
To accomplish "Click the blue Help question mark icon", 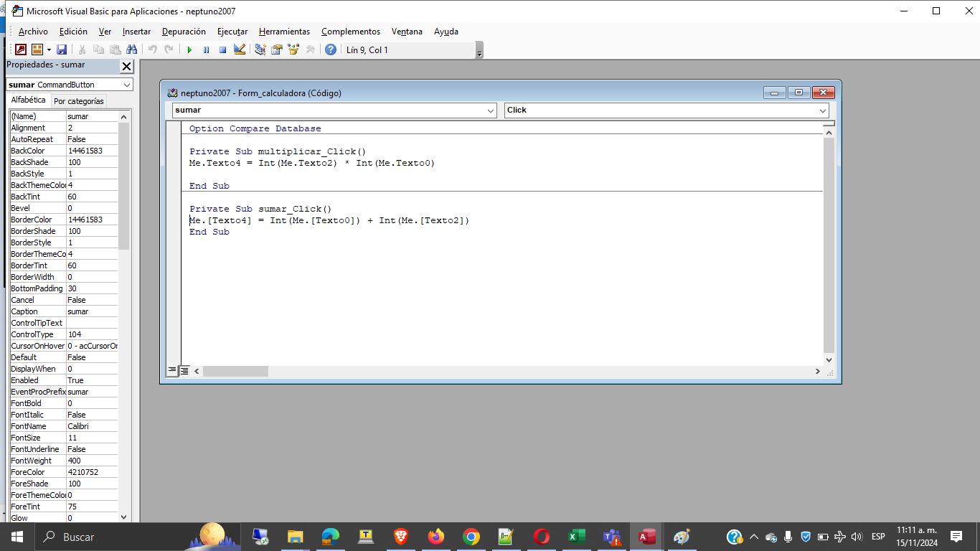I will tap(330, 50).
